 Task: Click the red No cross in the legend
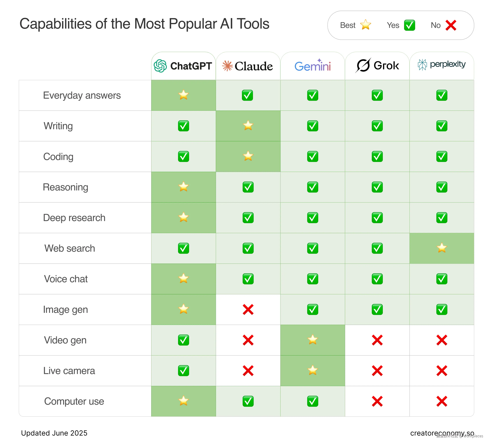(451, 25)
